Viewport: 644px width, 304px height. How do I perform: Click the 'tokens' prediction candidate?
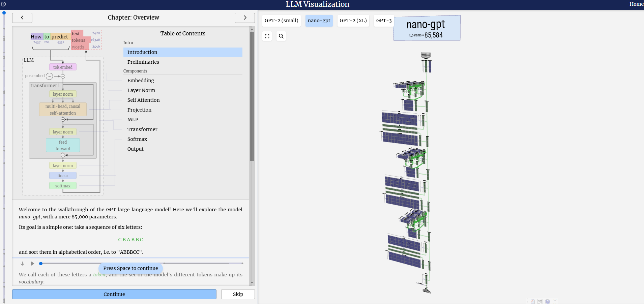81,40
